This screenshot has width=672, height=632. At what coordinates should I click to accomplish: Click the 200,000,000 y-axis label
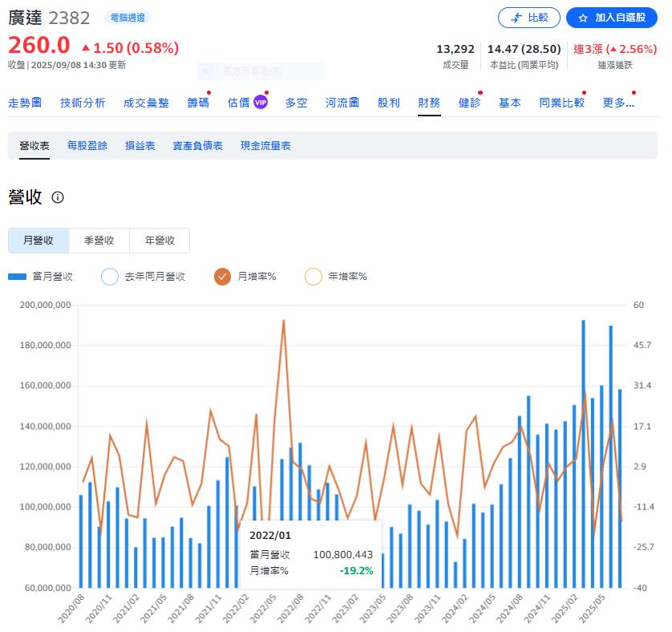point(46,305)
